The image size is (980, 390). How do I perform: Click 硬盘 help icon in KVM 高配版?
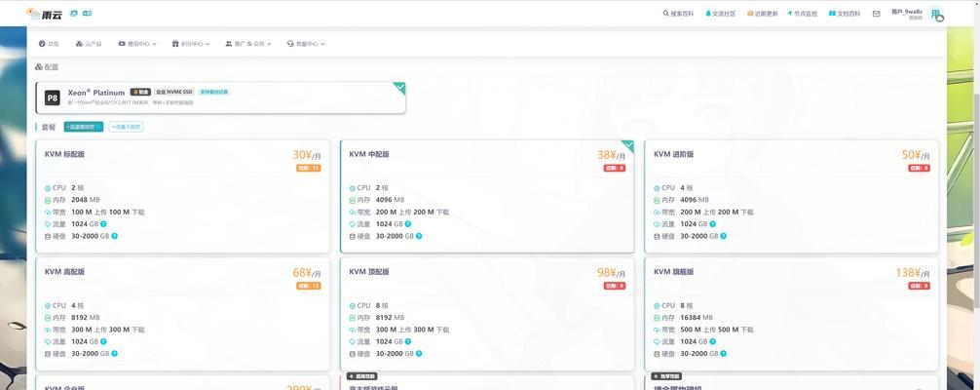click(x=114, y=354)
